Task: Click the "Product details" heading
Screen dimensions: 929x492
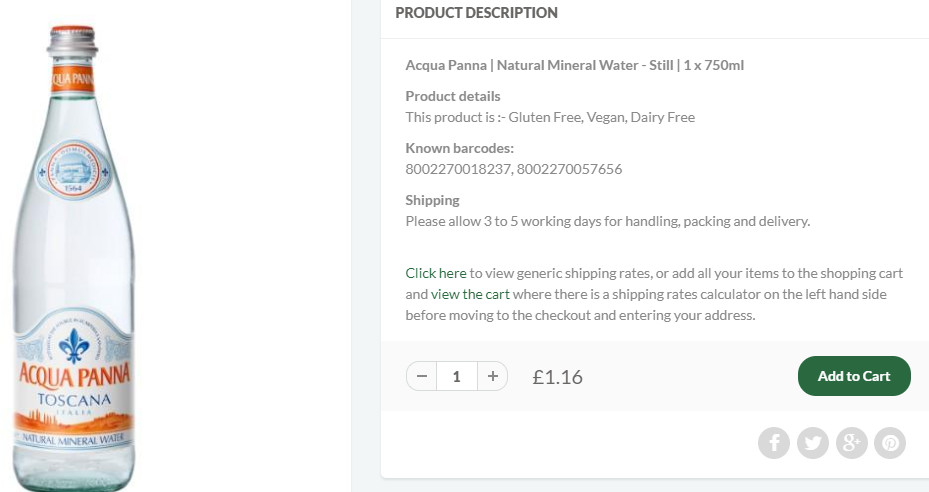Action: [452, 96]
